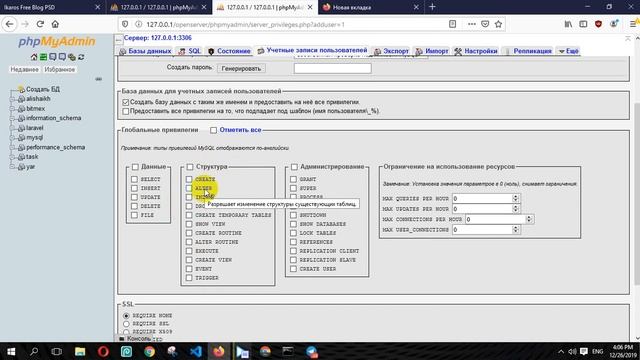Toggle the SELECT privilege checkbox
The height and width of the screenshot is (360, 640).
[134, 179]
